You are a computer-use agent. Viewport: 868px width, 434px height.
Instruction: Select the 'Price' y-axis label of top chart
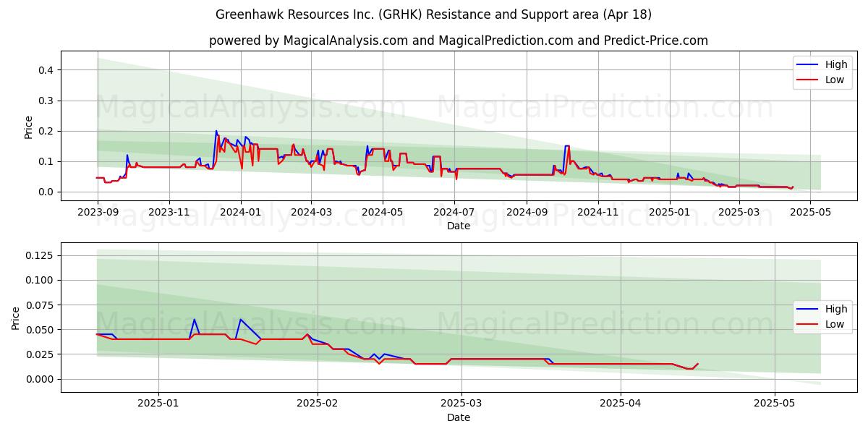28,127
